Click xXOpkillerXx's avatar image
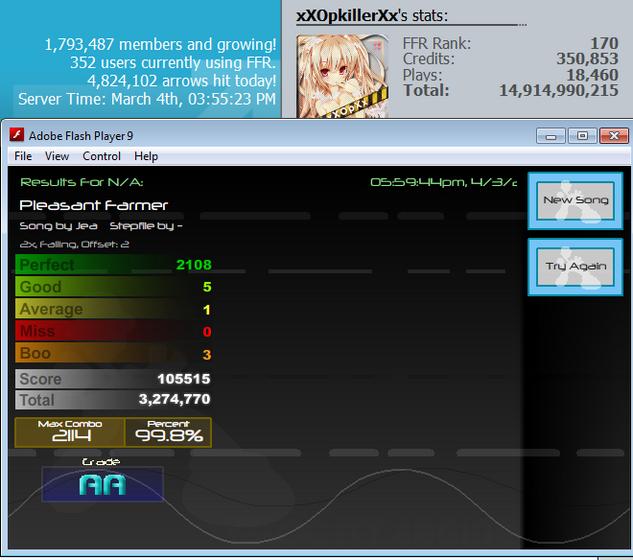 click(342, 76)
